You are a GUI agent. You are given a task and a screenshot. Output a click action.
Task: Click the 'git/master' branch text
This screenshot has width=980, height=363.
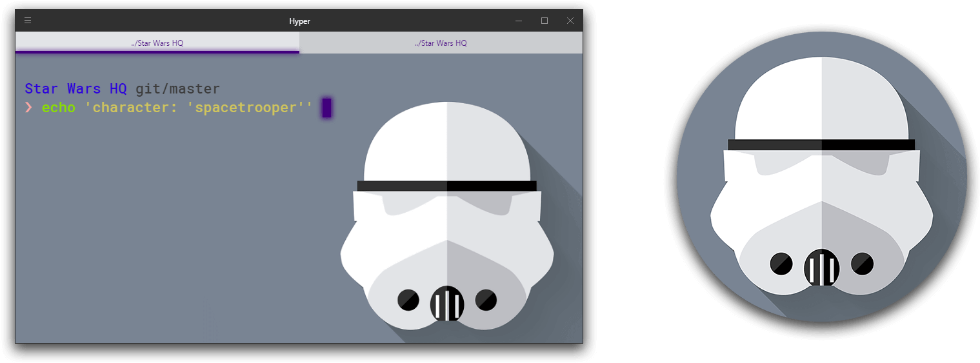(x=177, y=89)
